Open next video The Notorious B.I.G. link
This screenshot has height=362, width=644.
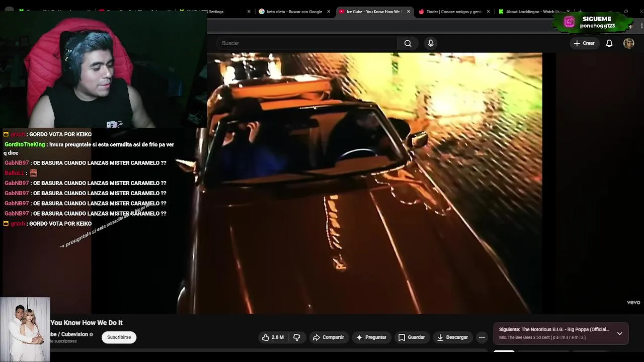coord(554,330)
